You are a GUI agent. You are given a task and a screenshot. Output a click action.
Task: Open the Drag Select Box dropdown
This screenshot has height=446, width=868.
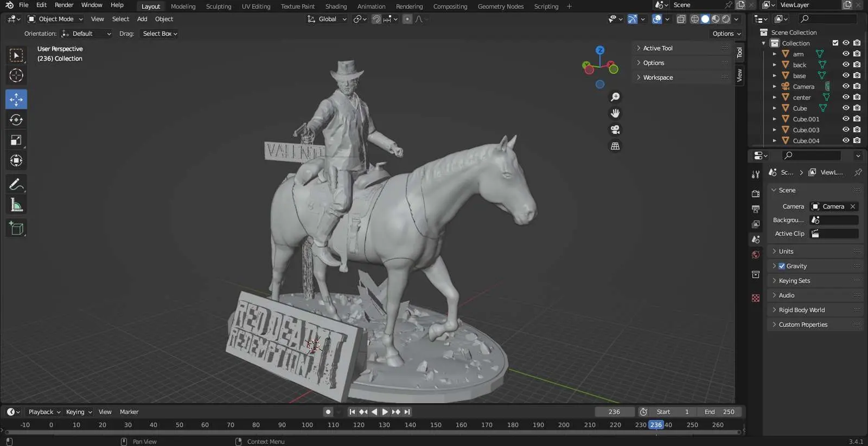pyautogui.click(x=160, y=34)
